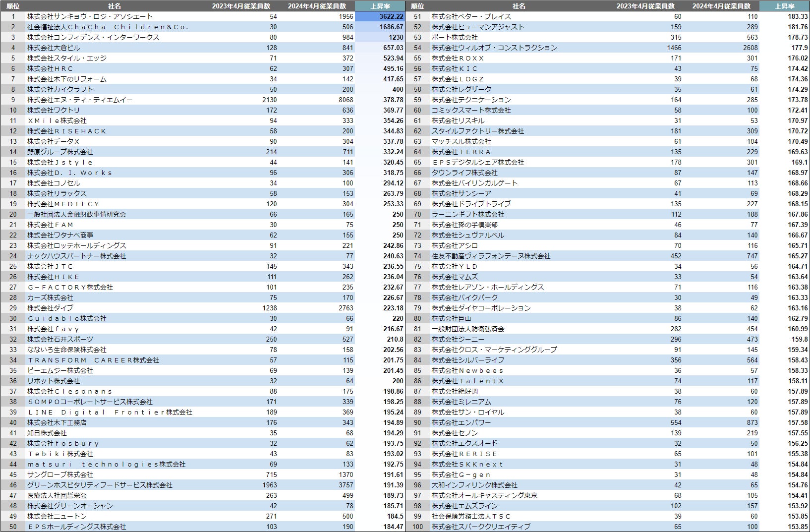810x532 pixels.
Task: Click the top growth rate value 3622.22
Action: [x=380, y=16]
